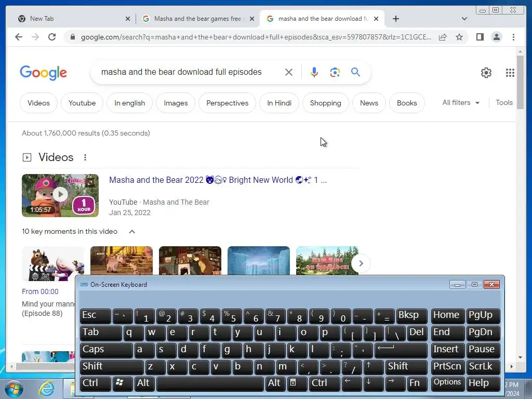Go to the Google logo home
This screenshot has width=532, height=399.
[44, 73]
